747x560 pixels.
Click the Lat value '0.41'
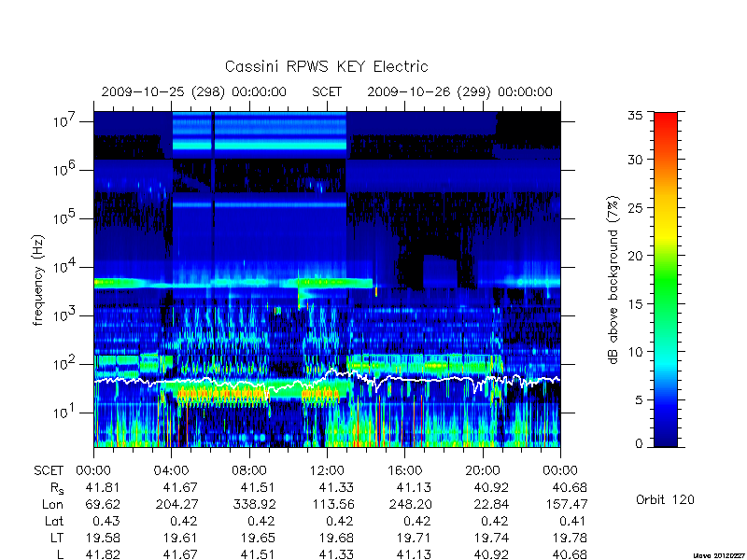[571, 521]
